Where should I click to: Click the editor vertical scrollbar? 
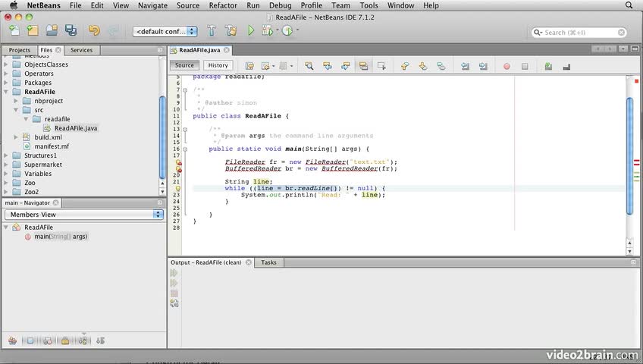click(629, 152)
